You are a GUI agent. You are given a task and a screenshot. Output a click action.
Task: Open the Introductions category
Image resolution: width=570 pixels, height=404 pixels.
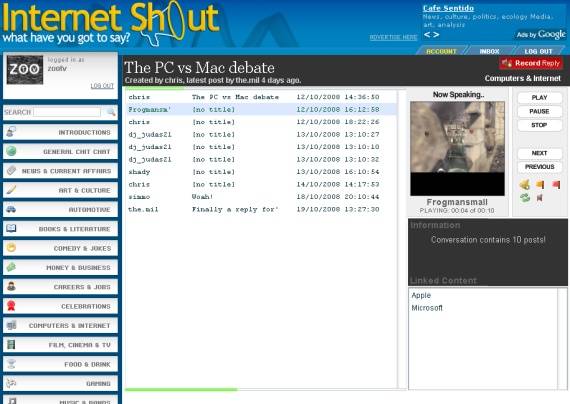(60, 132)
